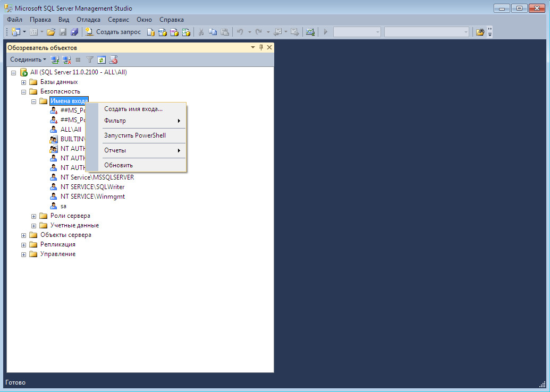This screenshot has height=392, width=550.
Task: Collapse the Имена входа folder
Action: tap(33, 101)
